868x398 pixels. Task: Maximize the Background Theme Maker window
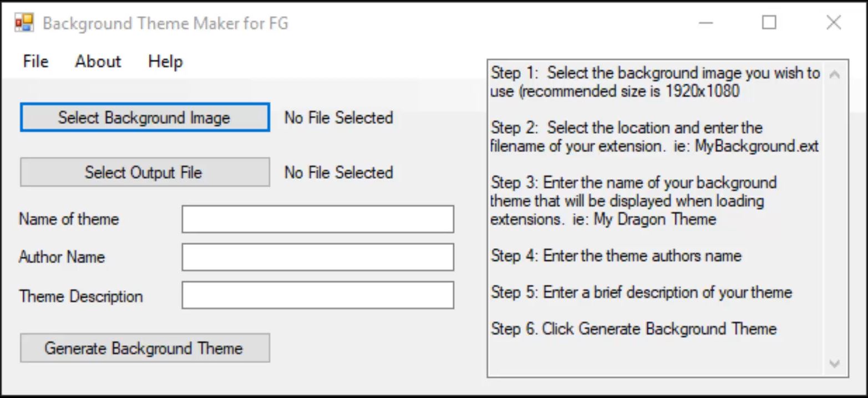[x=769, y=23]
